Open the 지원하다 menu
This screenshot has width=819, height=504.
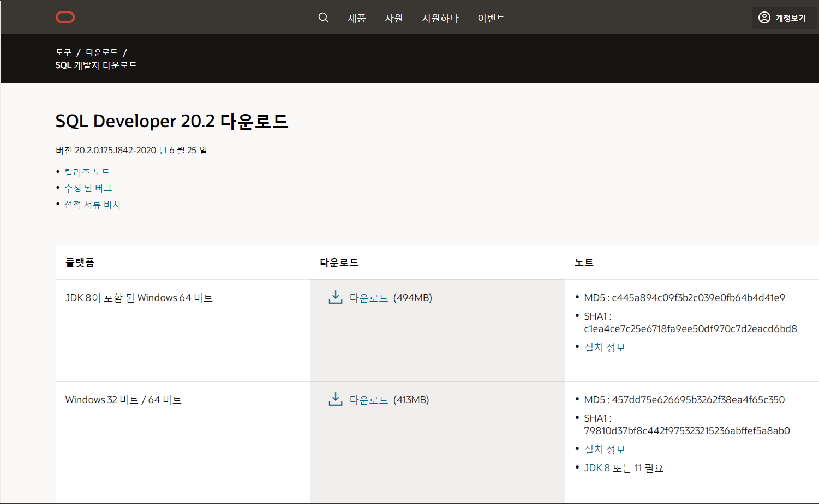(440, 18)
